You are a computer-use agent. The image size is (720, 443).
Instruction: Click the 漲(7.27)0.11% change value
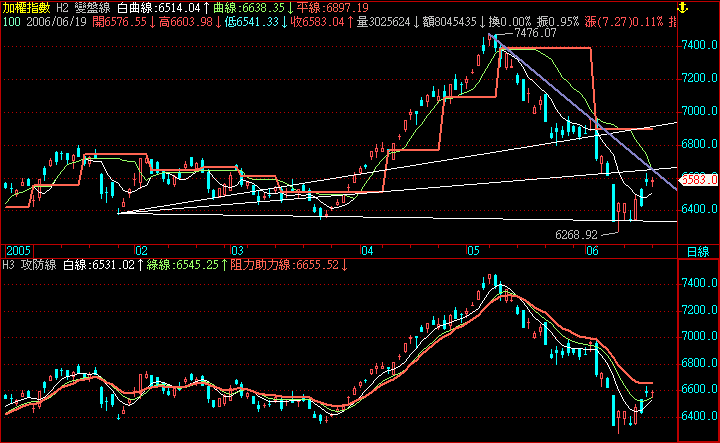click(624, 22)
